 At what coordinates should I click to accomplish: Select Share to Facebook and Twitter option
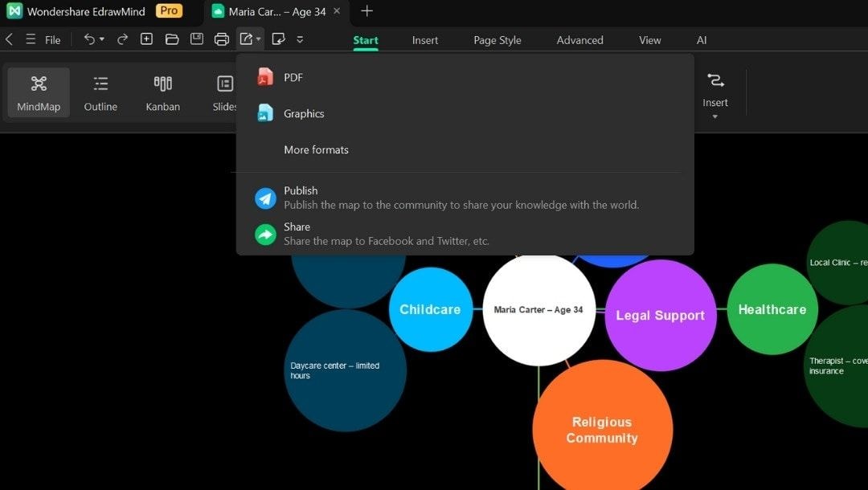coord(465,234)
